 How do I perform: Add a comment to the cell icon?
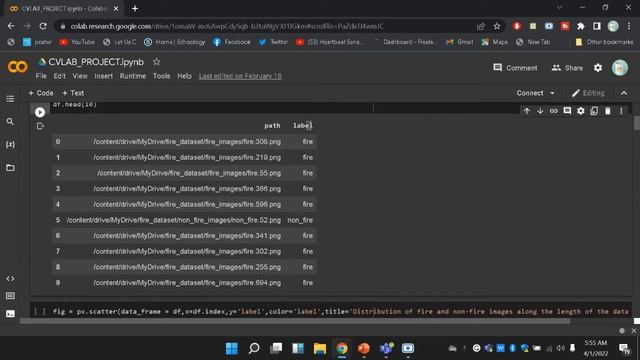click(x=567, y=111)
